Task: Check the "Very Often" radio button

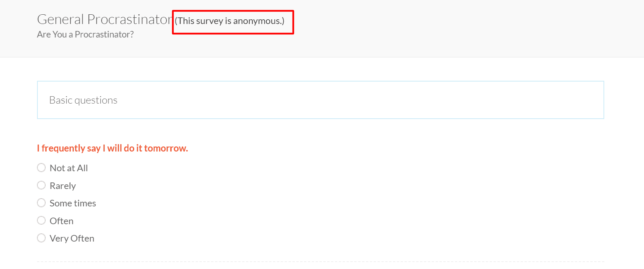Action: pyautogui.click(x=41, y=238)
